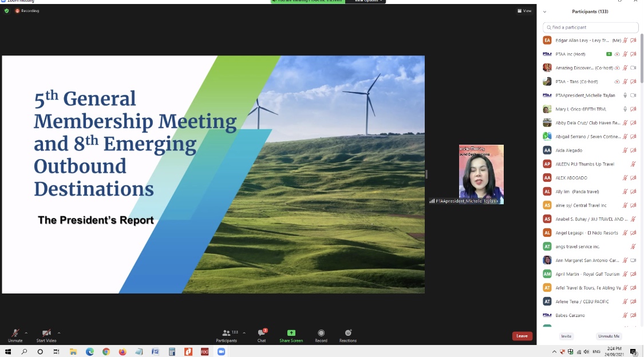Image resolution: width=644 pixels, height=357 pixels.
Task: Open Calculator from taskbar
Action: [x=172, y=352]
